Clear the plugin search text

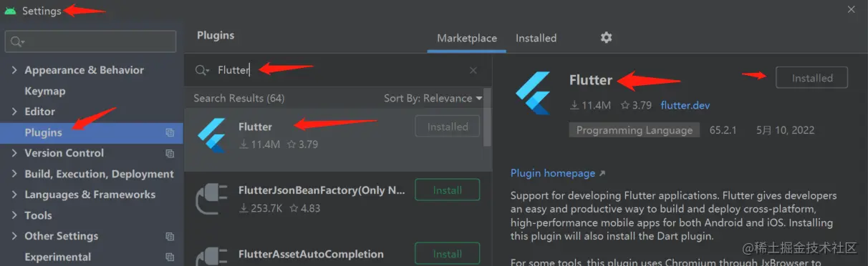(x=473, y=70)
